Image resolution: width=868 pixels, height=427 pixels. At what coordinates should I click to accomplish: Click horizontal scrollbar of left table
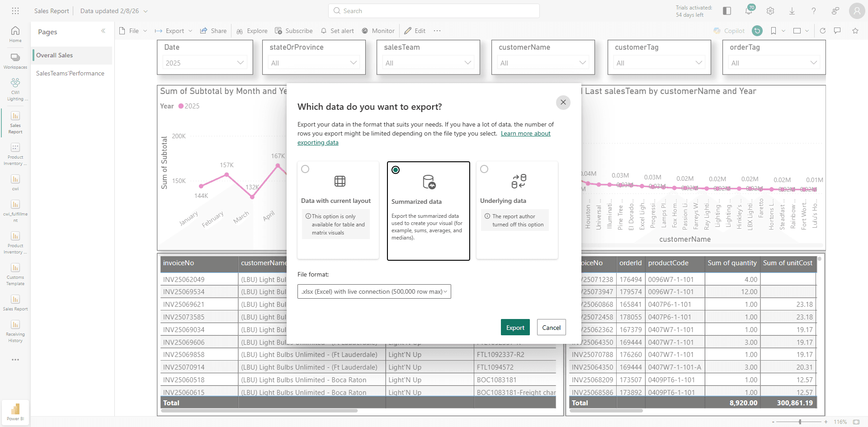click(x=259, y=411)
